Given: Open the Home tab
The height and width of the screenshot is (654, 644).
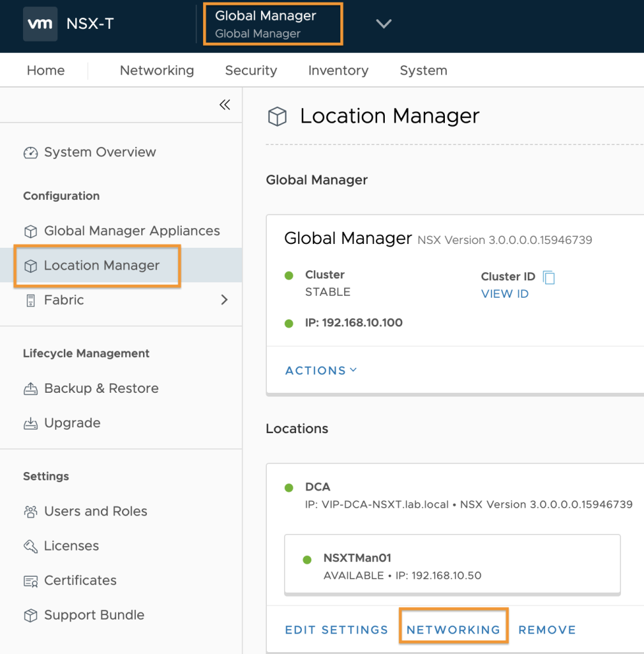Looking at the screenshot, I should point(46,70).
